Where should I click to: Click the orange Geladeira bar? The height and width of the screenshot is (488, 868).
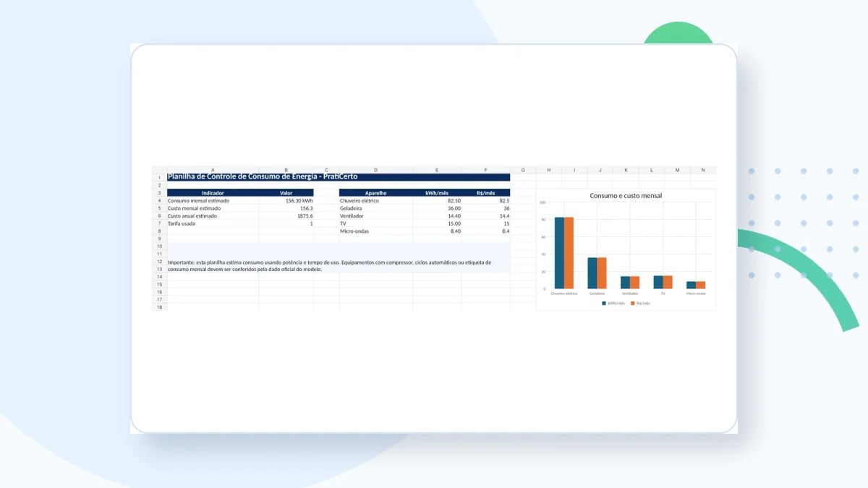coord(602,273)
